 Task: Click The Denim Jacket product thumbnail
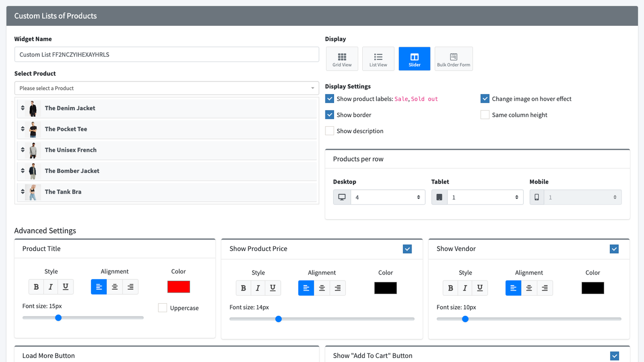point(33,108)
